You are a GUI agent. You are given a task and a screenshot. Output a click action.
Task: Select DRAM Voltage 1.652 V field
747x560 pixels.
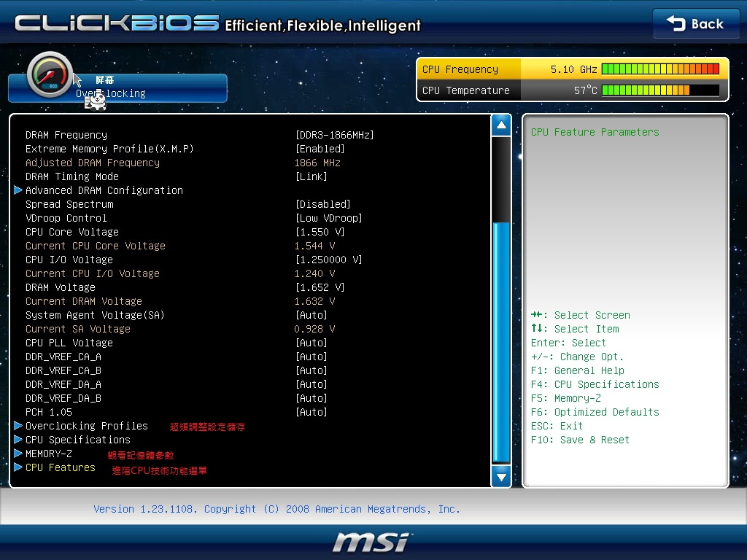pyautogui.click(x=320, y=287)
